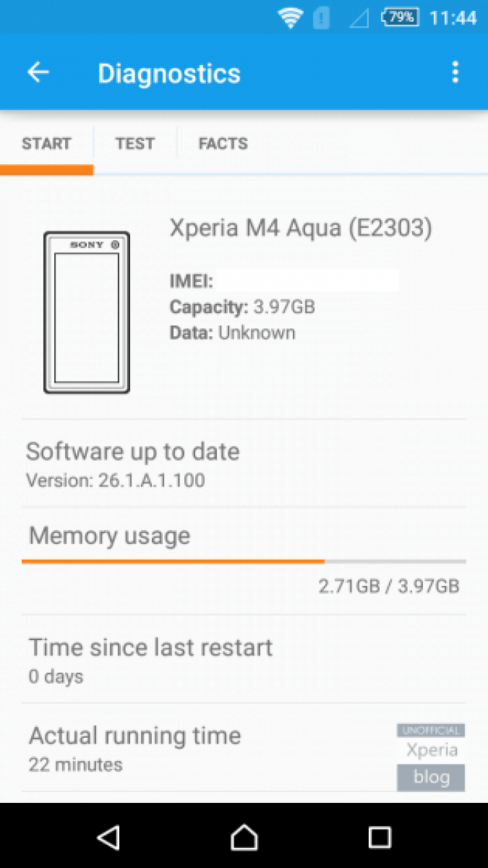
Task: Tap the mobile signal status icon
Action: [359, 17]
